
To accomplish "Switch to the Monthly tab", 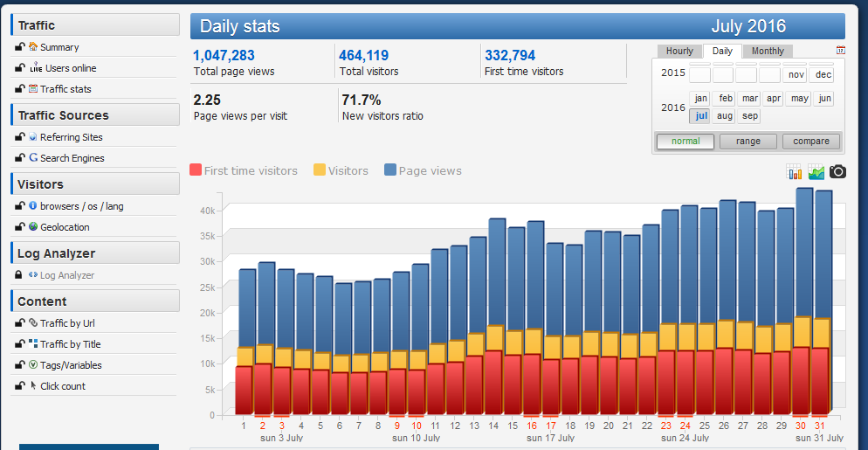I will [768, 52].
